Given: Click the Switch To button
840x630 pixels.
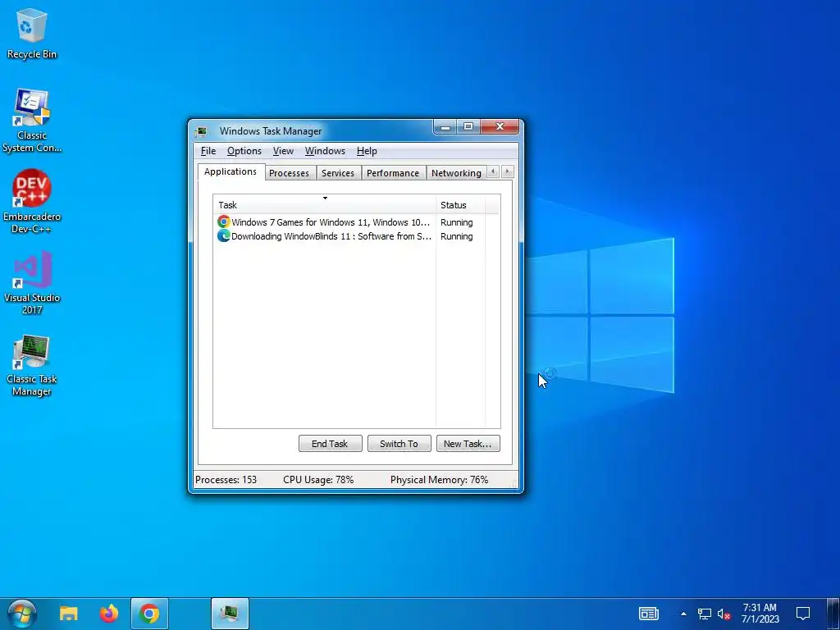Looking at the screenshot, I should 399,444.
